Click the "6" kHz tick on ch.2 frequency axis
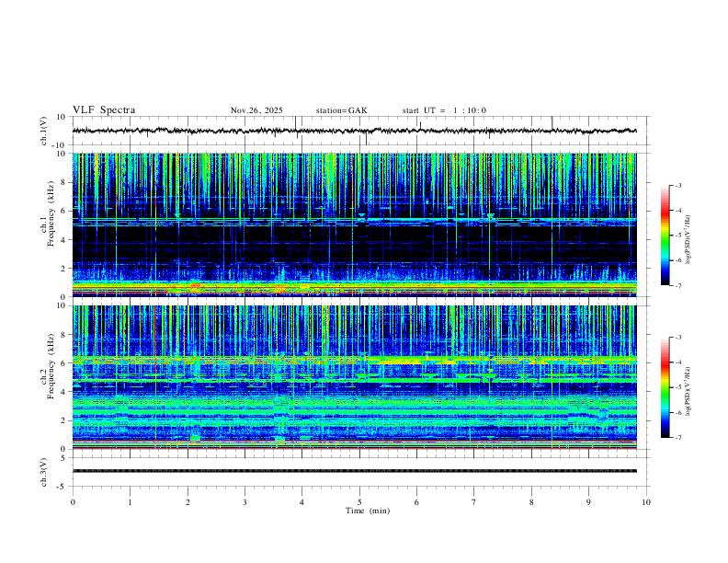 [64, 362]
